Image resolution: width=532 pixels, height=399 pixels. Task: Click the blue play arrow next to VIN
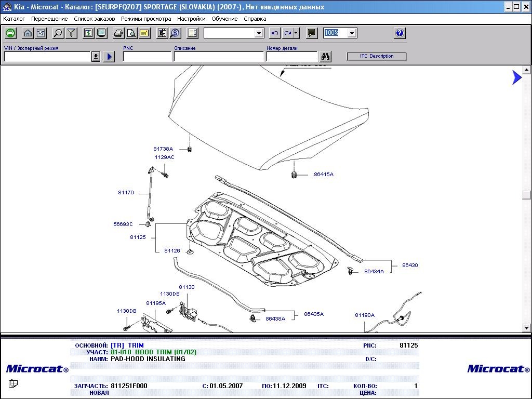(x=109, y=56)
